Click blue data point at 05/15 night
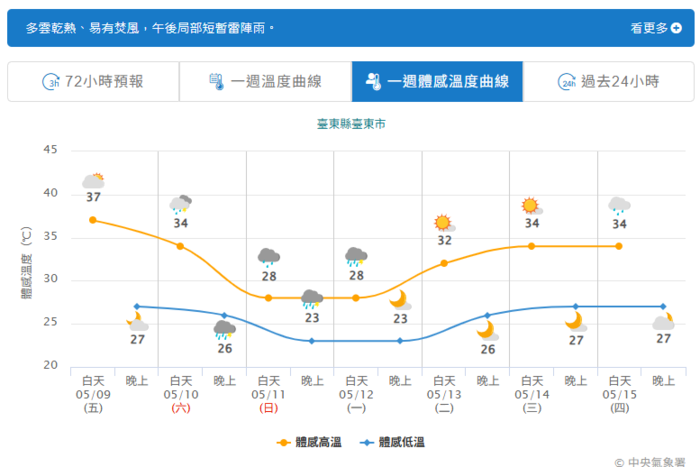The height and width of the screenshot is (467, 700). [663, 306]
